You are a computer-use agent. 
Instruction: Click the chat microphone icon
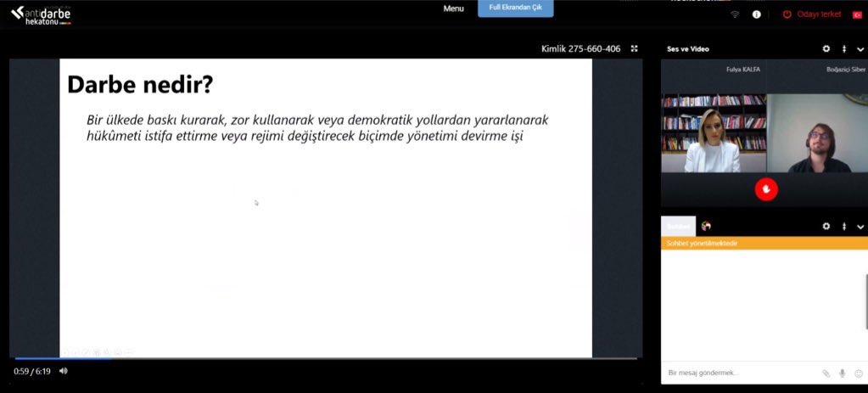[842, 373]
